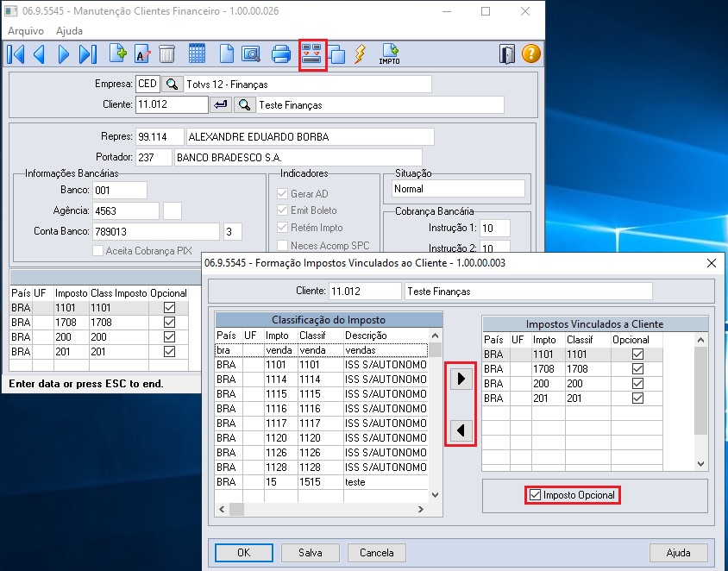728x571 pixels.
Task: Toggle the Imposto Opcional checkbox
Action: [x=536, y=495]
